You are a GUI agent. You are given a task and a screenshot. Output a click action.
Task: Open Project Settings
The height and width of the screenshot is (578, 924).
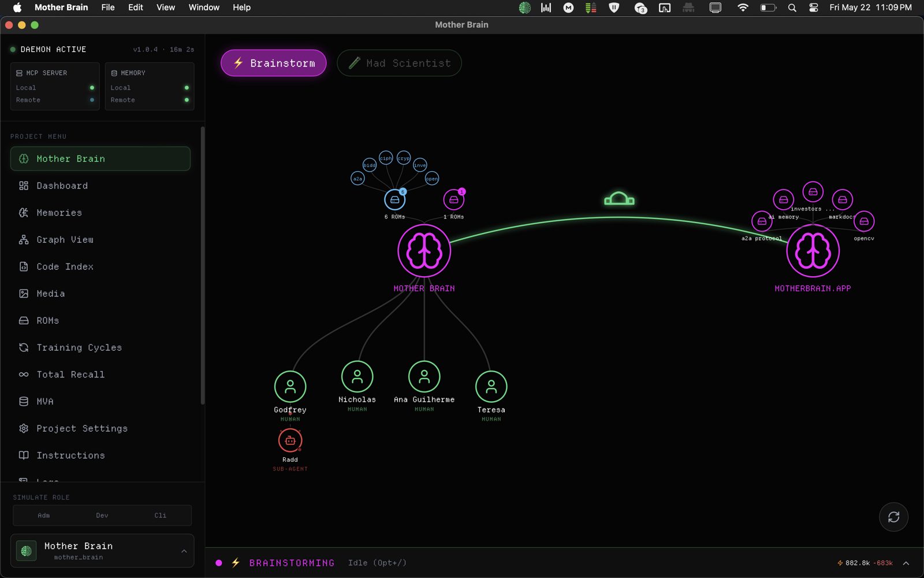pyautogui.click(x=100, y=428)
